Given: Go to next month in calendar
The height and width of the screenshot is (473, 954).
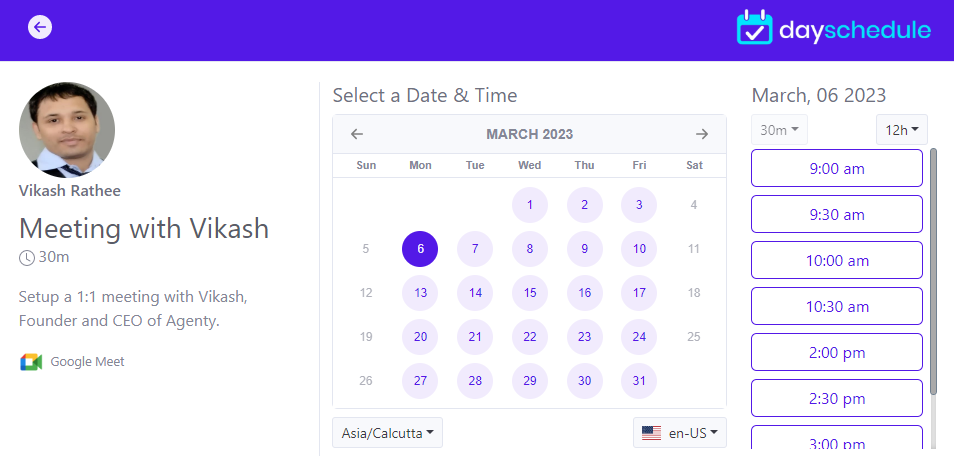Looking at the screenshot, I should [x=702, y=134].
